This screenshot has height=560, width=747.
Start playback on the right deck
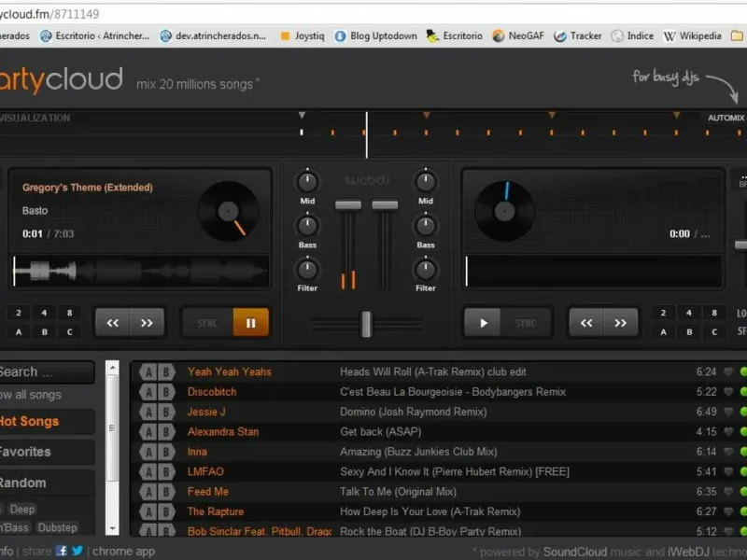click(x=483, y=323)
